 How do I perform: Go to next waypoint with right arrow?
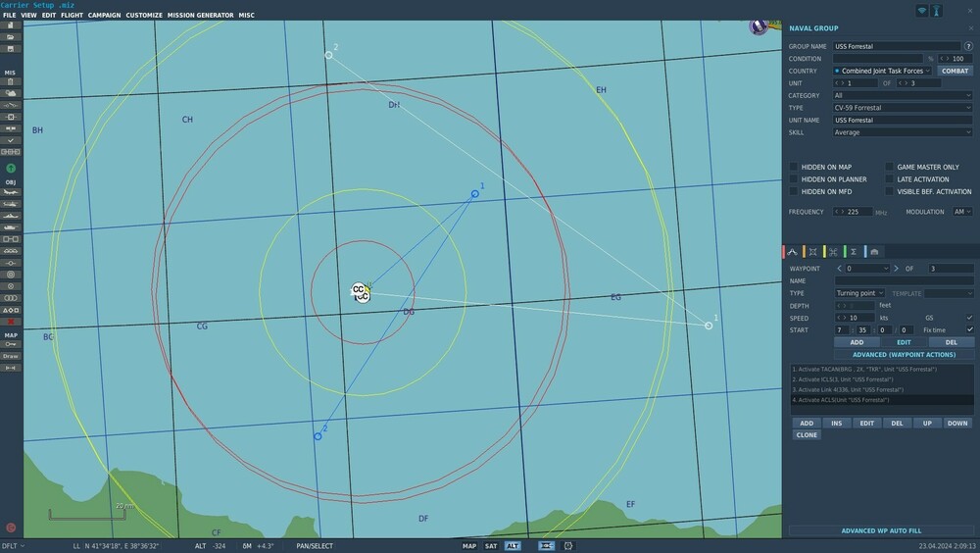pyautogui.click(x=897, y=269)
